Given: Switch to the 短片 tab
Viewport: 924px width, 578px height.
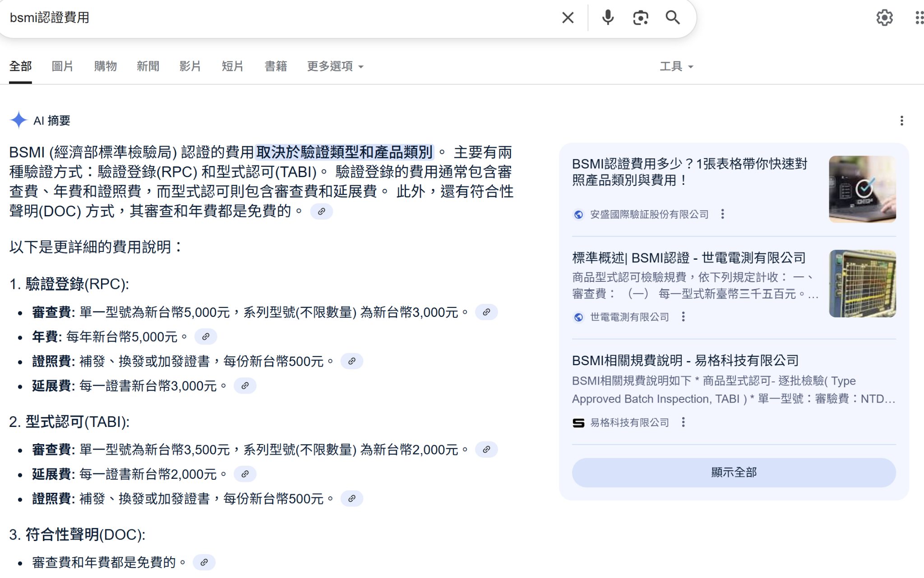Looking at the screenshot, I should coord(232,66).
